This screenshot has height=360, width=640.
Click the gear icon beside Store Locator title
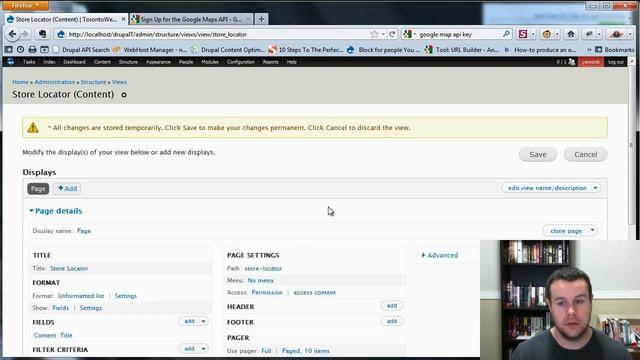pyautogui.click(x=124, y=95)
